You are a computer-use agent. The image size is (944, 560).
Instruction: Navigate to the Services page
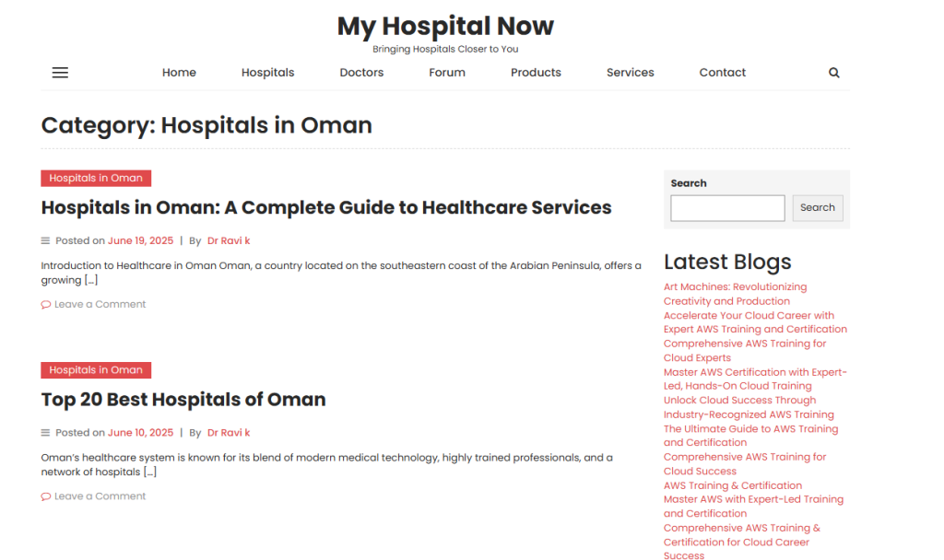630,73
